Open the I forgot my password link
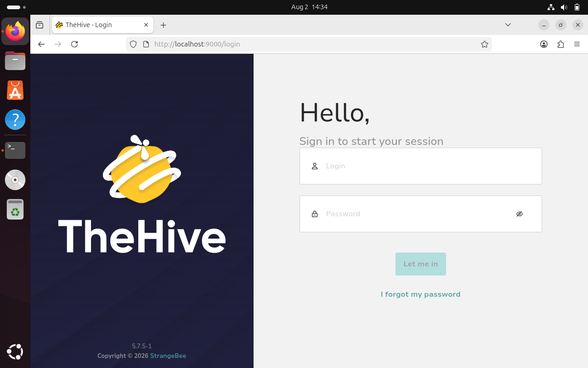Viewport: 588px width, 368px height. [421, 294]
